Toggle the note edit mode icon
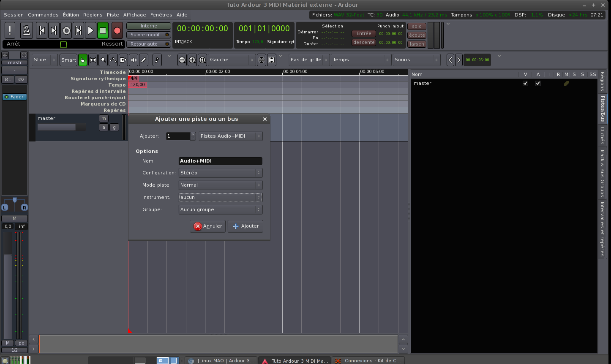 pos(157,60)
